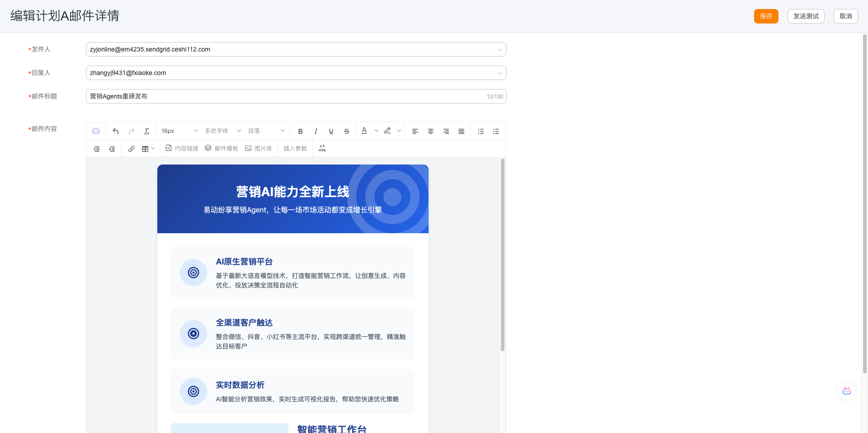Click the target icon beside 实时数据分析
Viewport: 868px width, 433px height.
[x=193, y=391]
